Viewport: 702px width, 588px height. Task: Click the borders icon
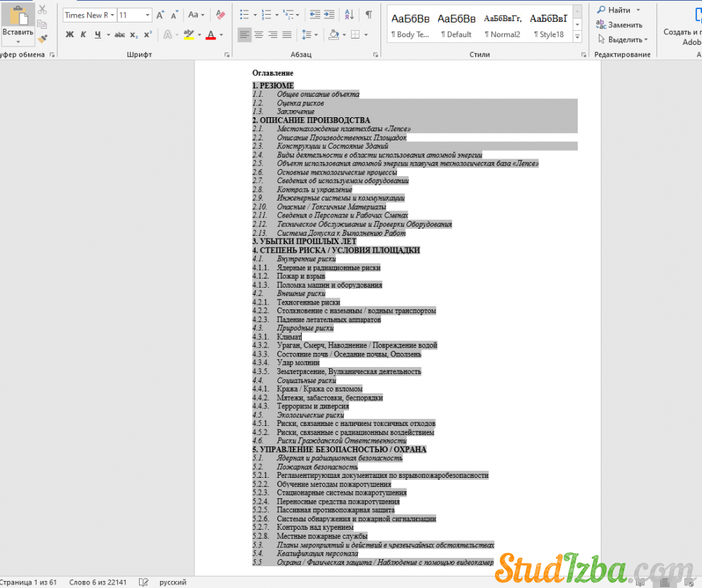tap(355, 34)
